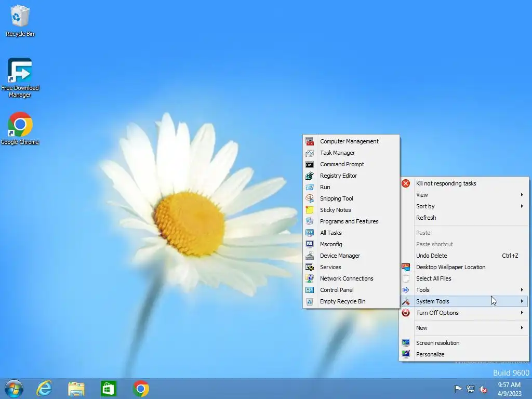Click the network tray icon
Viewport: 532px width, 399px height.
470,389
